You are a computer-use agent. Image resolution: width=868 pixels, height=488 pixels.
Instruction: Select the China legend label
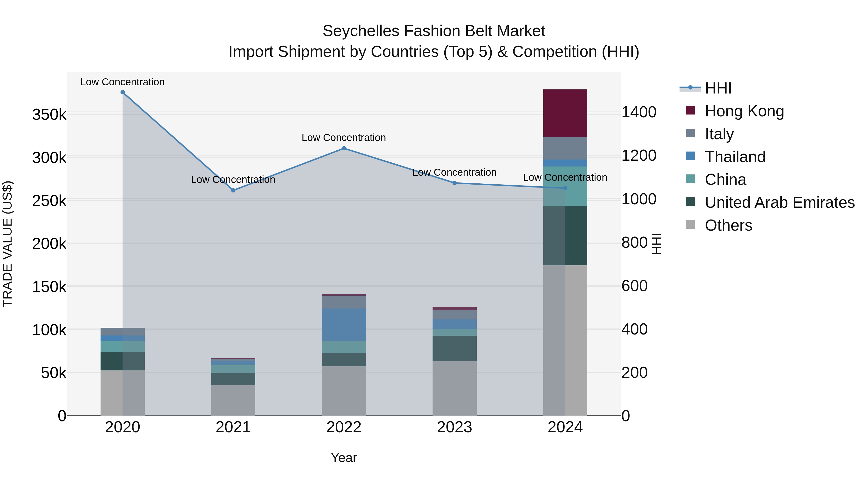pos(726,180)
